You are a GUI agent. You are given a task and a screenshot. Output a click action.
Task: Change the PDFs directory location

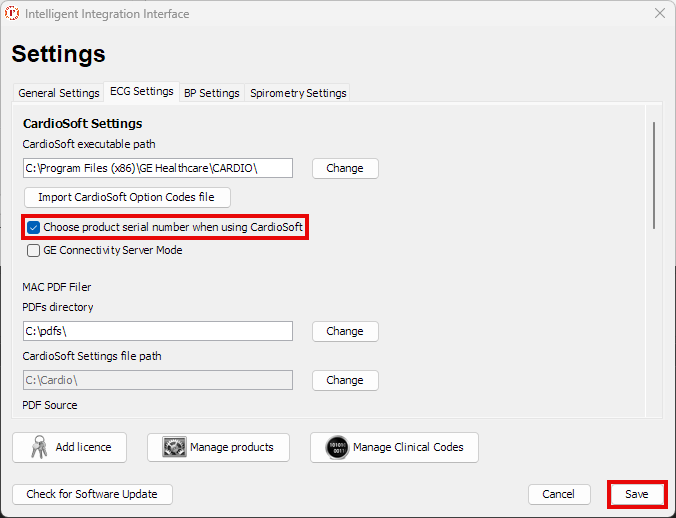[345, 331]
